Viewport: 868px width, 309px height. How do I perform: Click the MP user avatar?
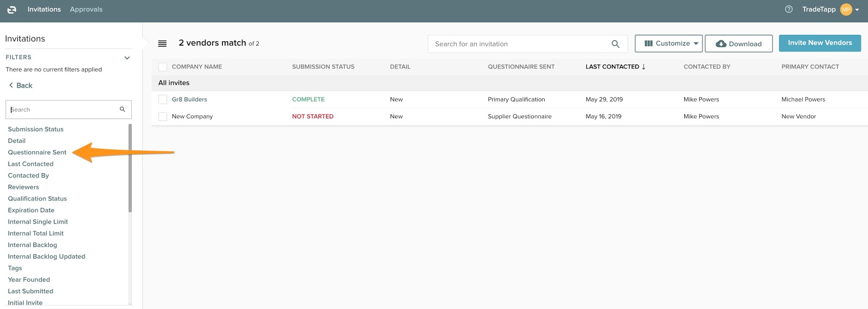click(846, 9)
